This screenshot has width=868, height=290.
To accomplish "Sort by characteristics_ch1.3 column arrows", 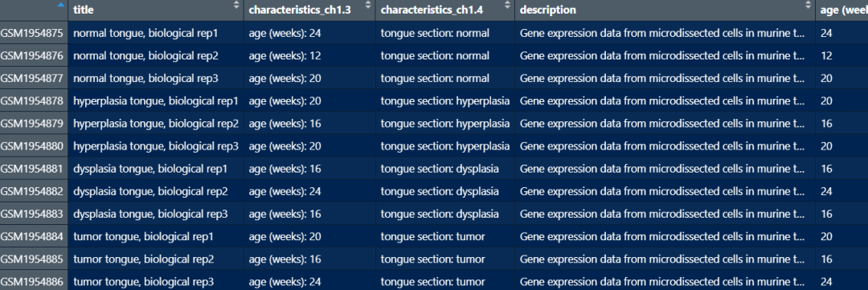I will point(368,5).
